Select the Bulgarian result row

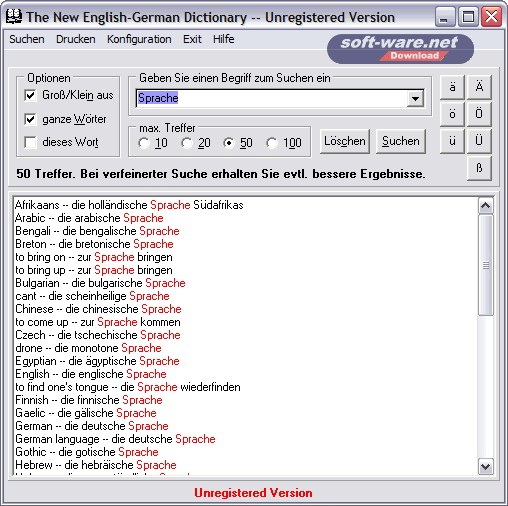[100, 283]
